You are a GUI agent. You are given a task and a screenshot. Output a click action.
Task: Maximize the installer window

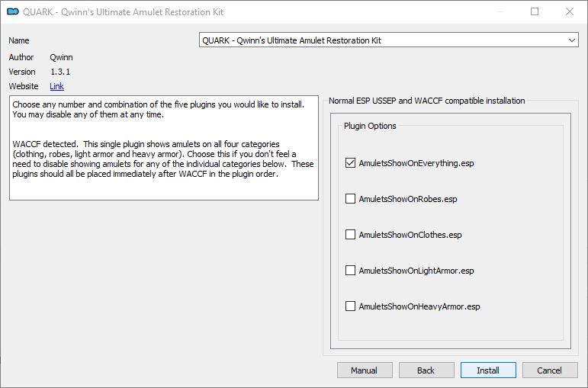(x=535, y=11)
